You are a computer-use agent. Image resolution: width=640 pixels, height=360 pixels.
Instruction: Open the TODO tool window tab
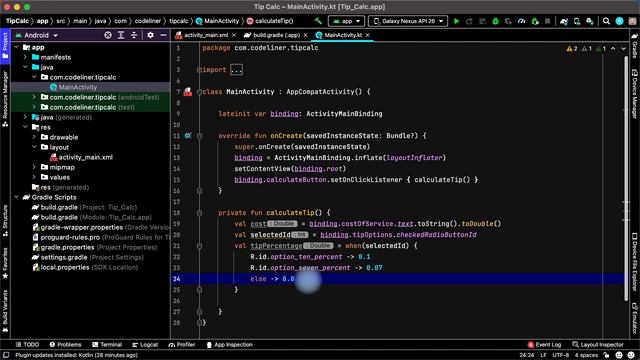pyautogui.click(x=27, y=344)
